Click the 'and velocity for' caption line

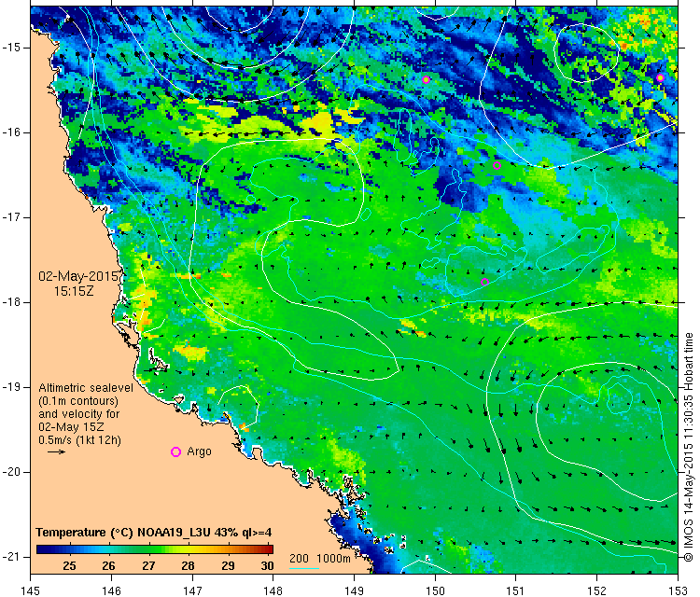click(x=79, y=413)
